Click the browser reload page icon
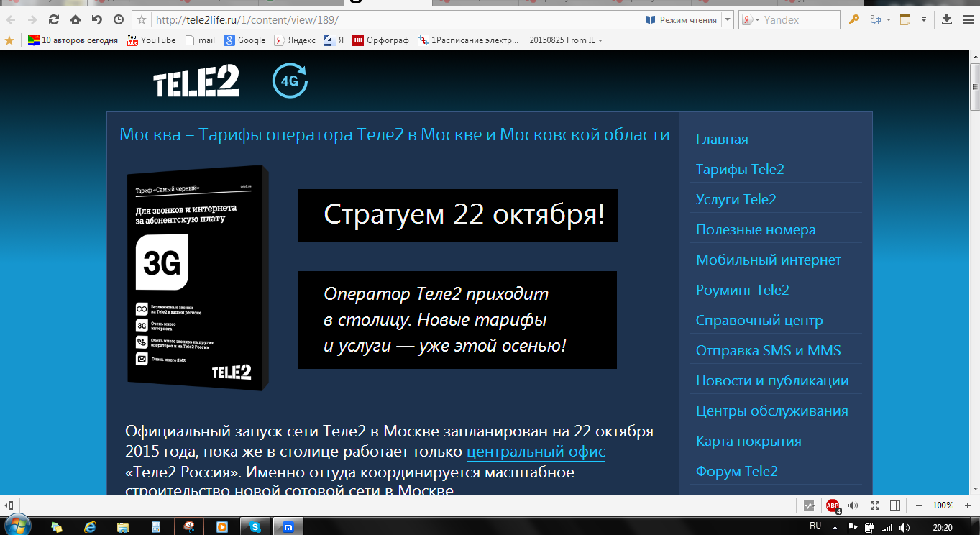 tap(54, 19)
